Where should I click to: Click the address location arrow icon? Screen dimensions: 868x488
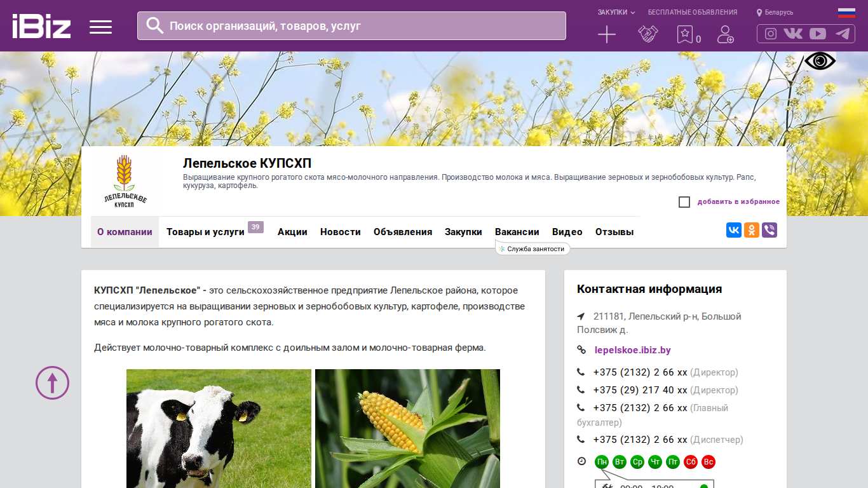tap(581, 316)
